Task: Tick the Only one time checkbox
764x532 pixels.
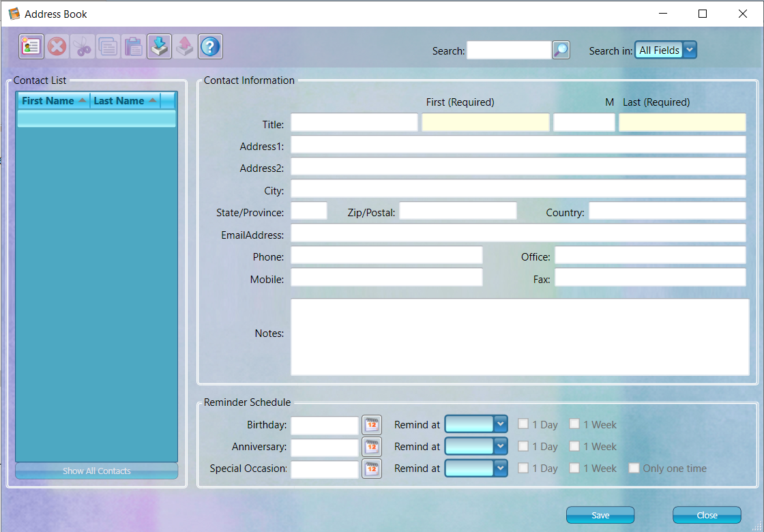Action: click(x=634, y=468)
